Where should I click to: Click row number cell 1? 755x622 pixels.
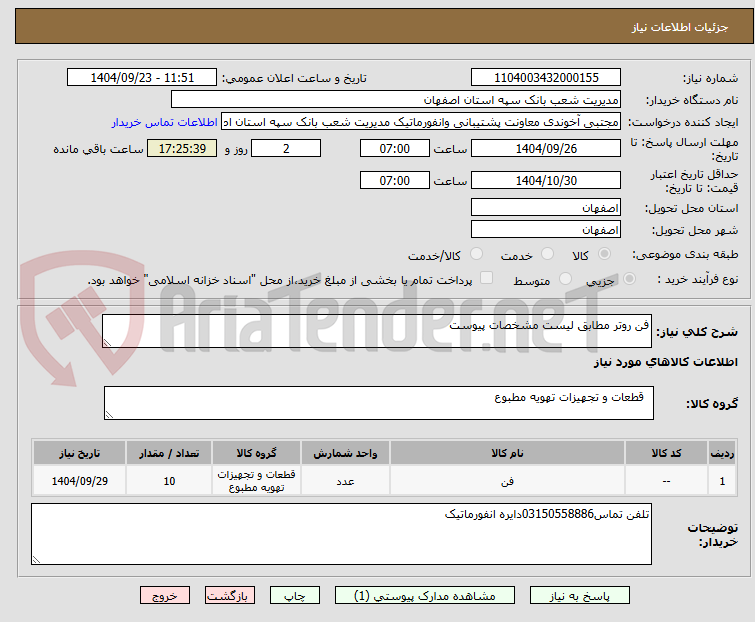click(722, 480)
